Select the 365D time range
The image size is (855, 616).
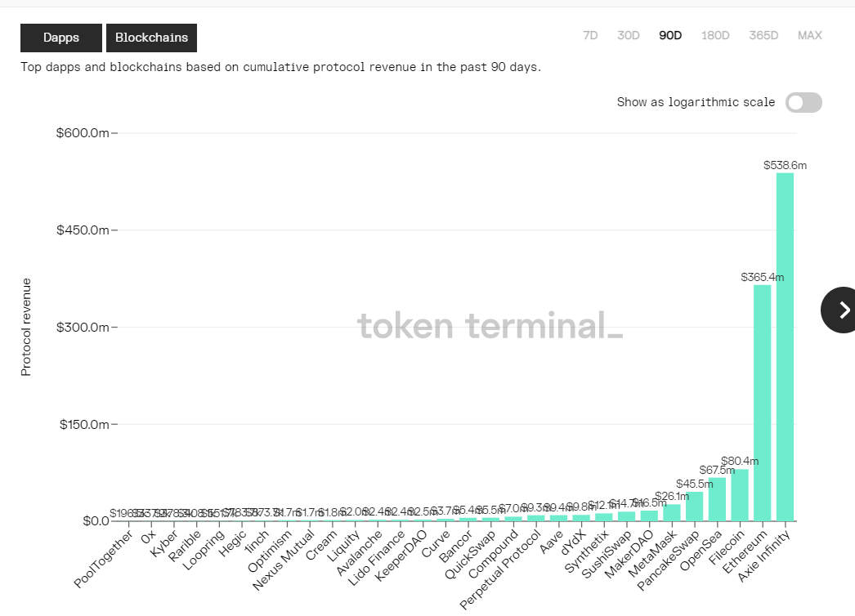(763, 35)
